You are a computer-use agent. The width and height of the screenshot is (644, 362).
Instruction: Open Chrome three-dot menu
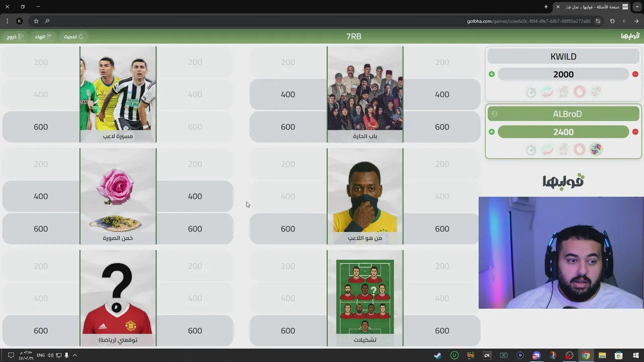[7, 21]
